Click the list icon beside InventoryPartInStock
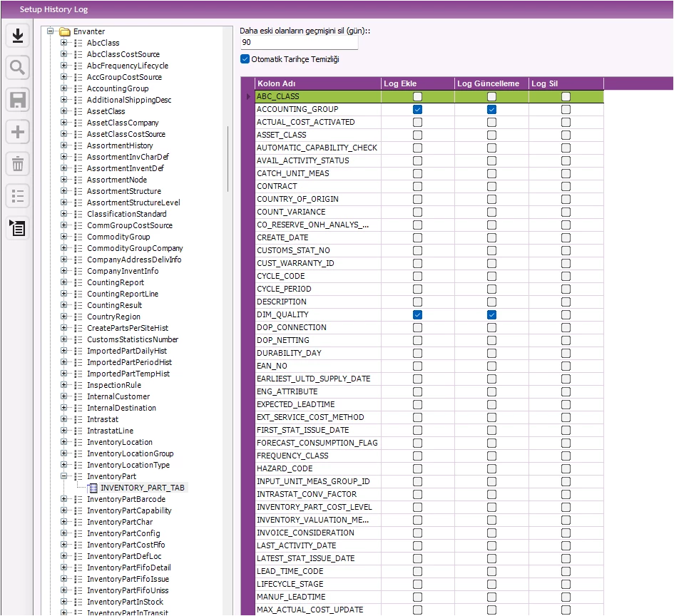 pos(78,602)
